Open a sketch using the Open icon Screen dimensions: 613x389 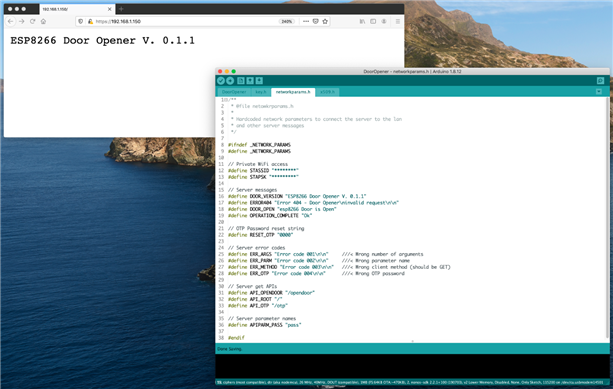tap(250, 81)
